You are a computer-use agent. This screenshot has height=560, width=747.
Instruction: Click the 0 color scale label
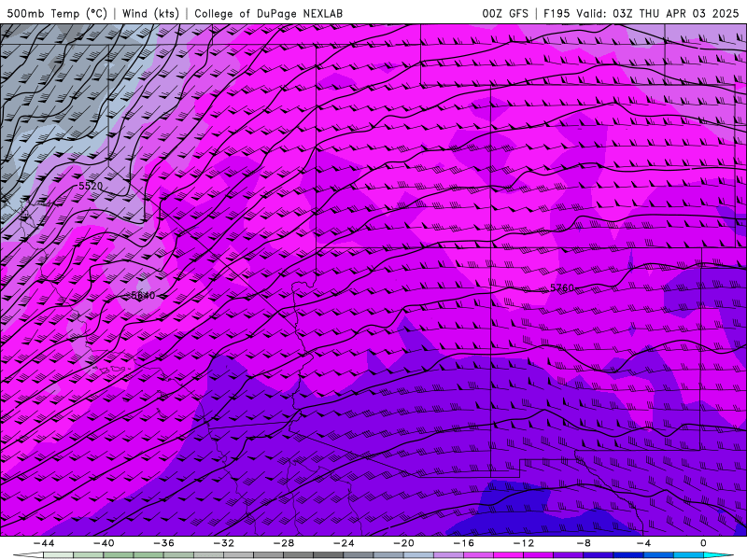(704, 543)
